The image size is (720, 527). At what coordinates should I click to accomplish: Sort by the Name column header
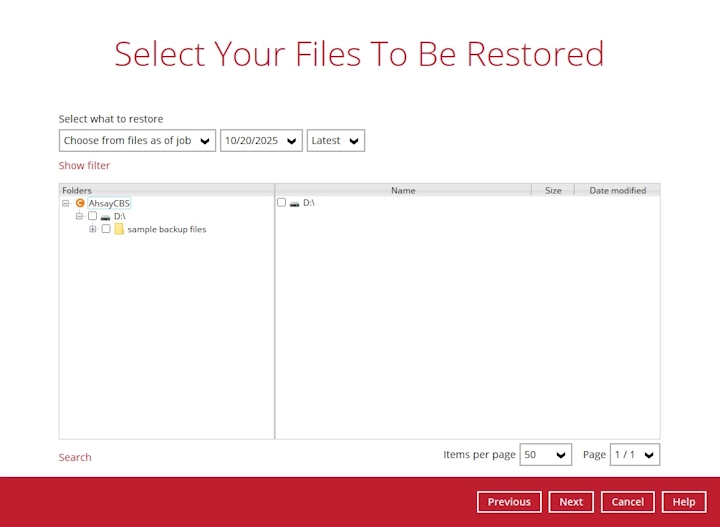pyautogui.click(x=403, y=190)
